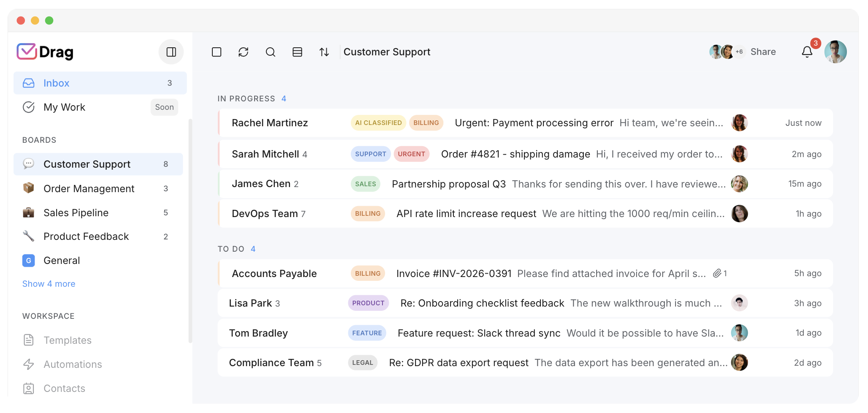The image size is (868, 413).
Task: Open 'API rate limit increase request' email
Action: point(466,214)
